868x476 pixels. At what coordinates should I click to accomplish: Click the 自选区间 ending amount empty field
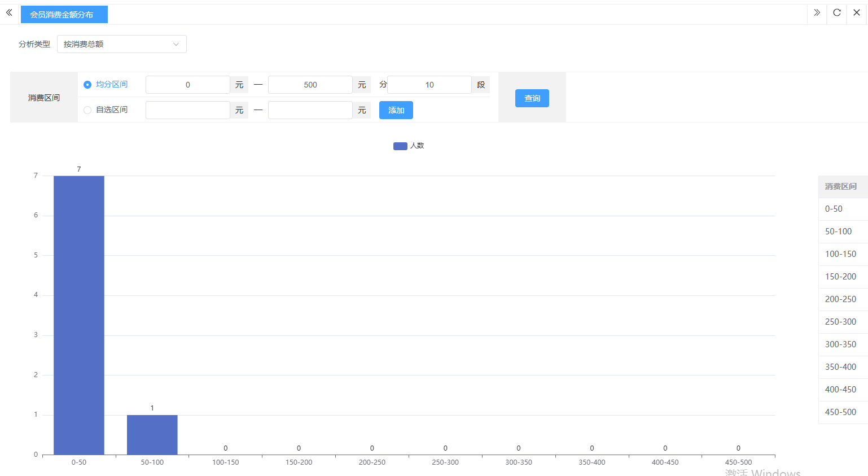coord(310,110)
